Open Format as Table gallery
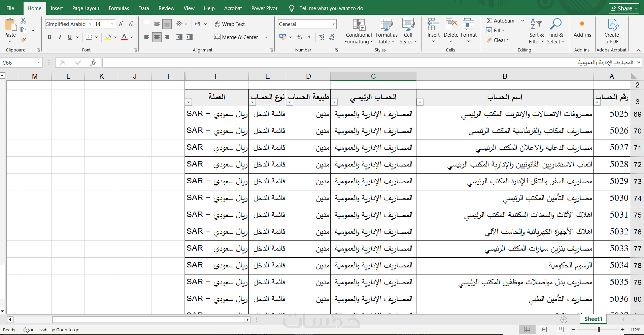This screenshot has height=335, width=644. coord(386,31)
